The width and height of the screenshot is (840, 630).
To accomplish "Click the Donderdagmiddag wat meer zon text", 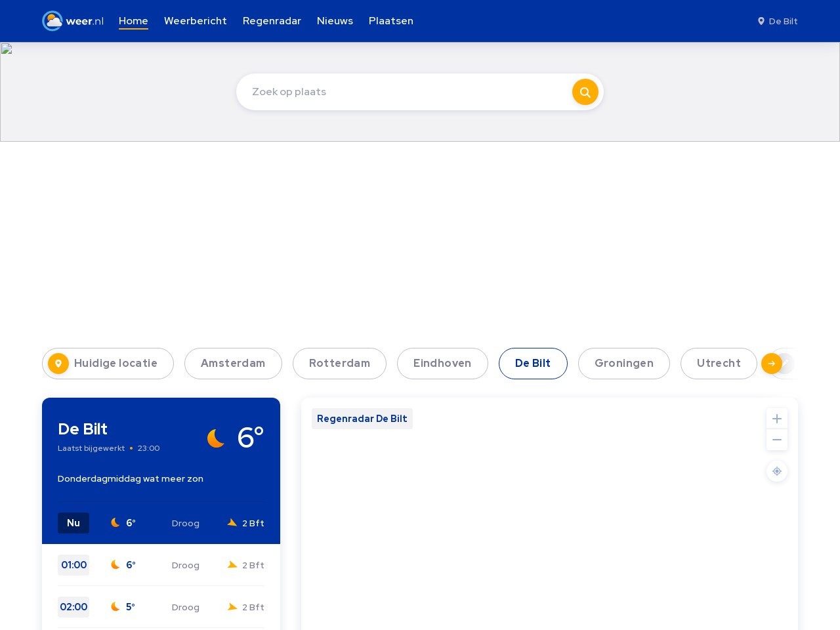I will pos(131,478).
